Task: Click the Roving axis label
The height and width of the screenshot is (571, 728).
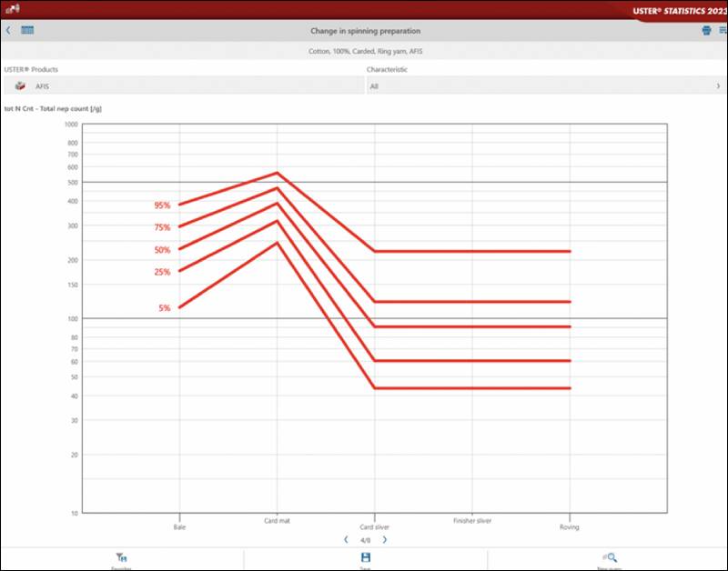Action: pyautogui.click(x=570, y=526)
